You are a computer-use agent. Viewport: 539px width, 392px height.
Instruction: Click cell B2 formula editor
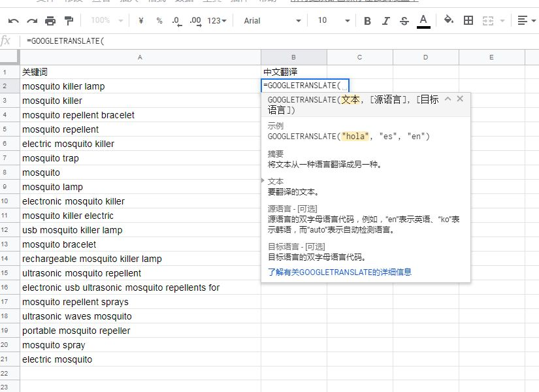(x=305, y=86)
